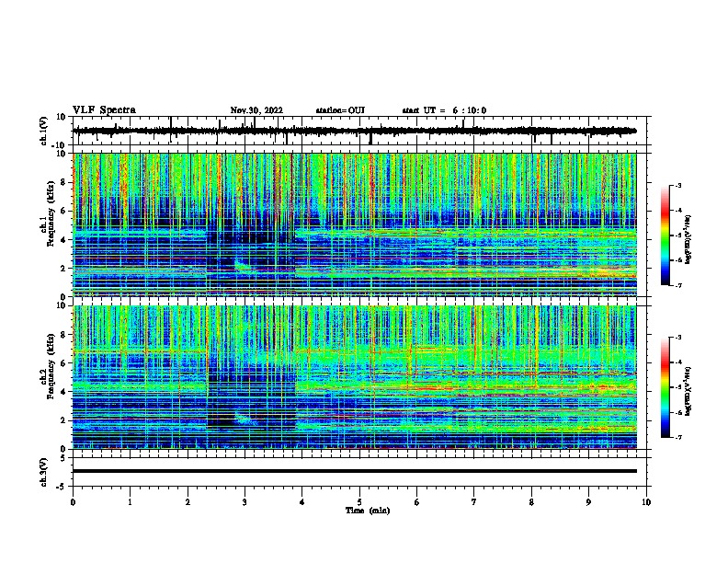Click falling-tone whistler trace in ch.2 spectrogram

click(x=243, y=418)
